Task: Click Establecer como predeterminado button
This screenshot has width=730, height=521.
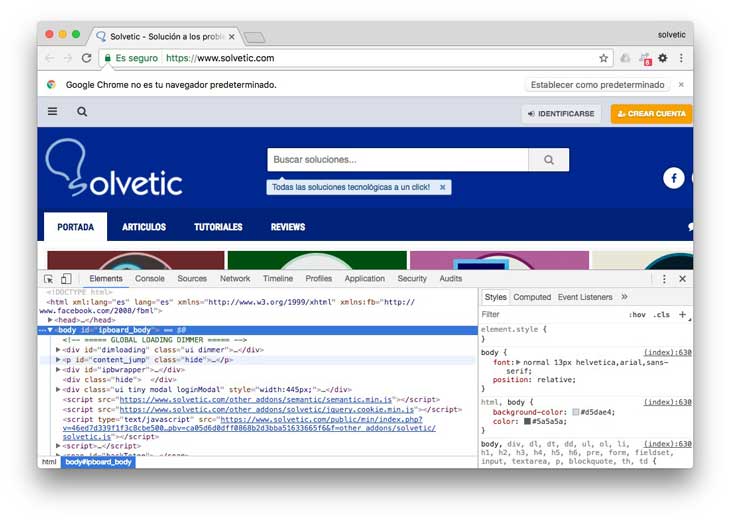Action: pos(597,85)
